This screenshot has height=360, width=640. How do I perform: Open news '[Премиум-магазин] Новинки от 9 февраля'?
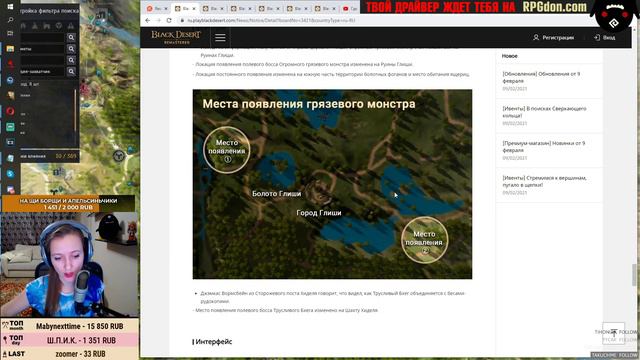[x=544, y=147]
